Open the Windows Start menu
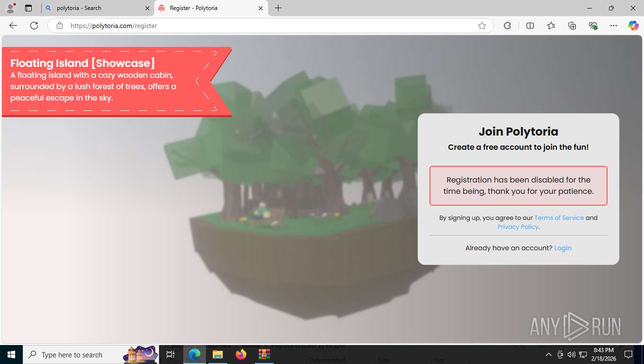The image size is (644, 364). [x=11, y=355]
